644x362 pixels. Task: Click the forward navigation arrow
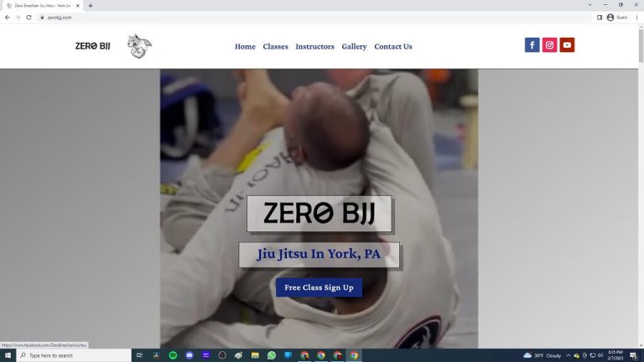18,18
